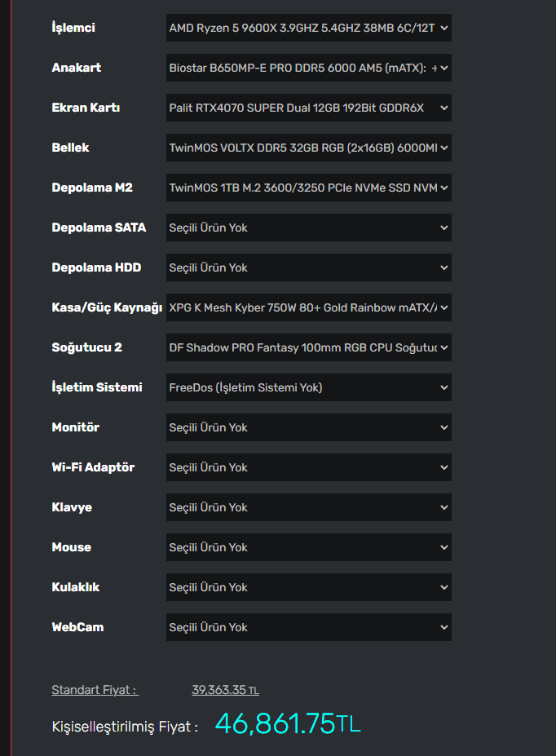Open the Wi-Fi Adaptör dropdown
Viewport: 556px width, 756px height.
coord(308,467)
